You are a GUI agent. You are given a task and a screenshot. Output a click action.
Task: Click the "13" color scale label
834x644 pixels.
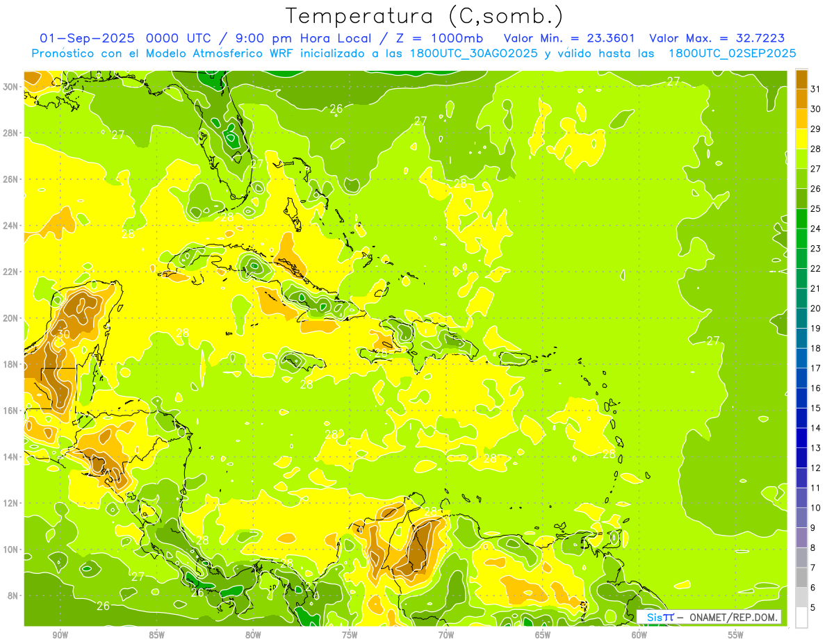point(816,448)
